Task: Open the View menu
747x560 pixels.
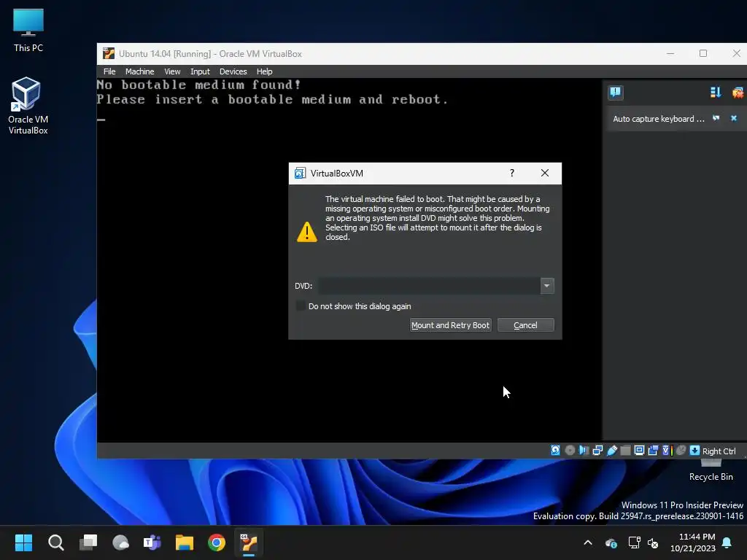Action: pos(172,71)
